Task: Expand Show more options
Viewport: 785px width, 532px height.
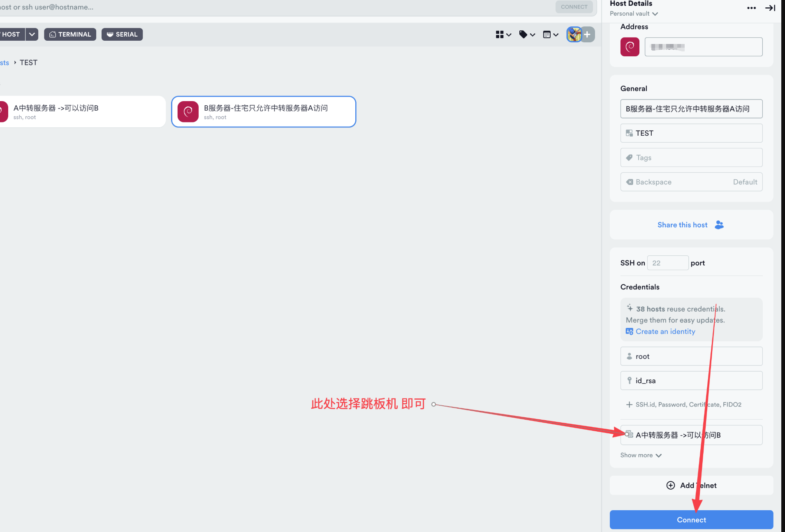Action: [641, 455]
